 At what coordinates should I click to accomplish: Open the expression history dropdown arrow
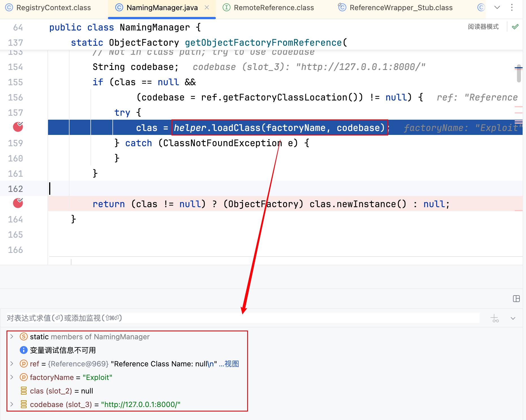[x=513, y=318]
